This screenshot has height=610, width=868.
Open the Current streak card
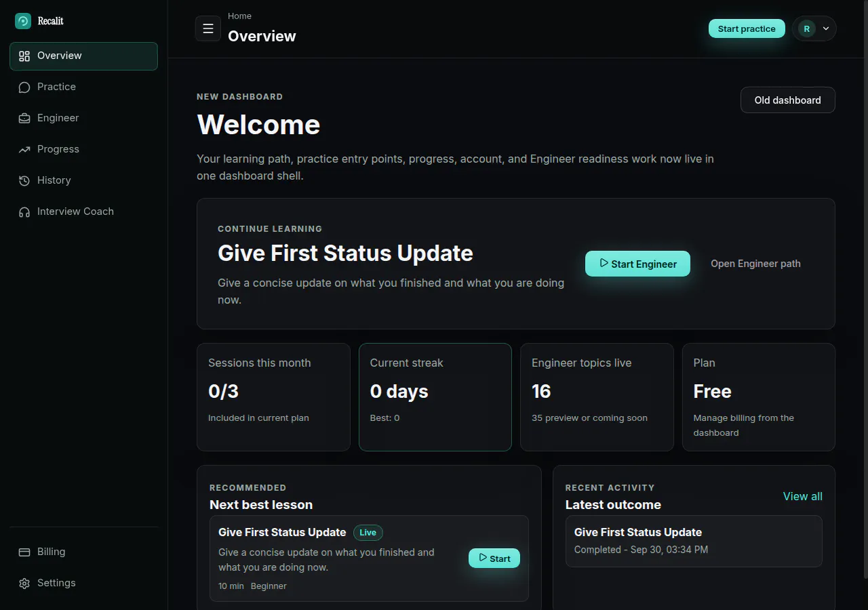(x=435, y=397)
